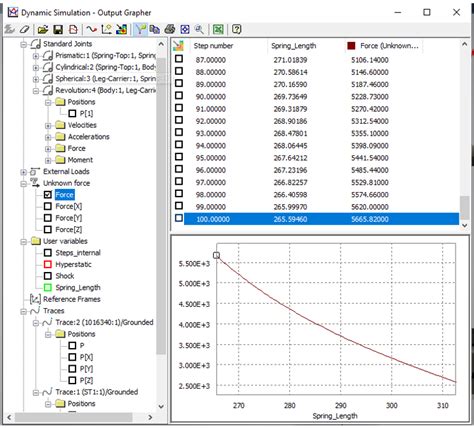This screenshot has height=428, width=474.
Task: Expand the Prismatic:1 joint node
Action: pos(36,56)
